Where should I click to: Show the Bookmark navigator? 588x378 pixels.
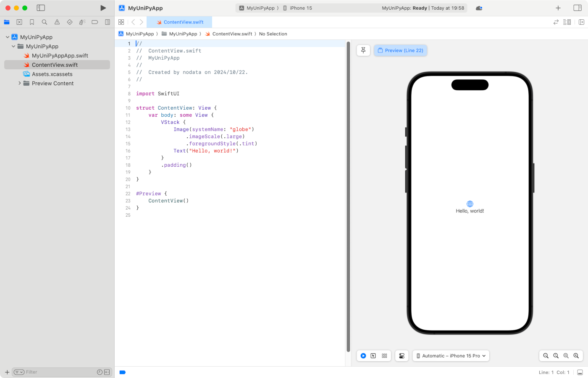tap(32, 22)
